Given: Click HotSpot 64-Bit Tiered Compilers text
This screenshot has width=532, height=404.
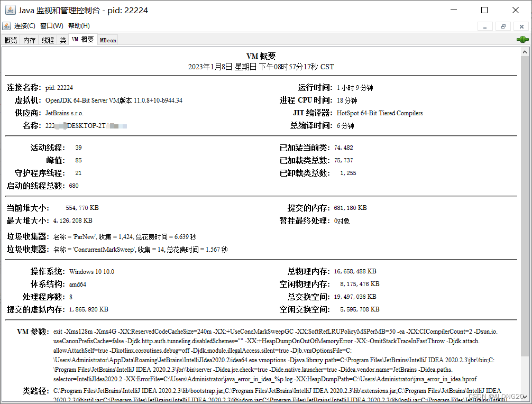Looking at the screenshot, I should point(380,113).
